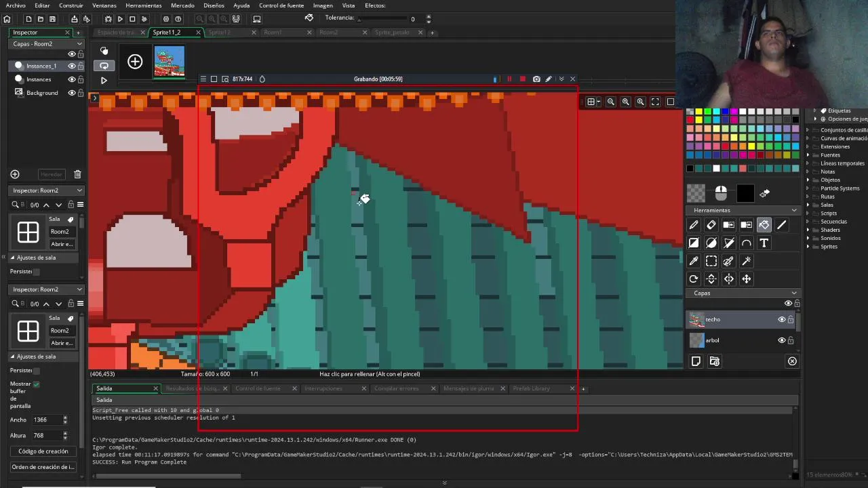The image size is (868, 488).
Task: Select the filled rectangle tool
Action: coord(694,243)
